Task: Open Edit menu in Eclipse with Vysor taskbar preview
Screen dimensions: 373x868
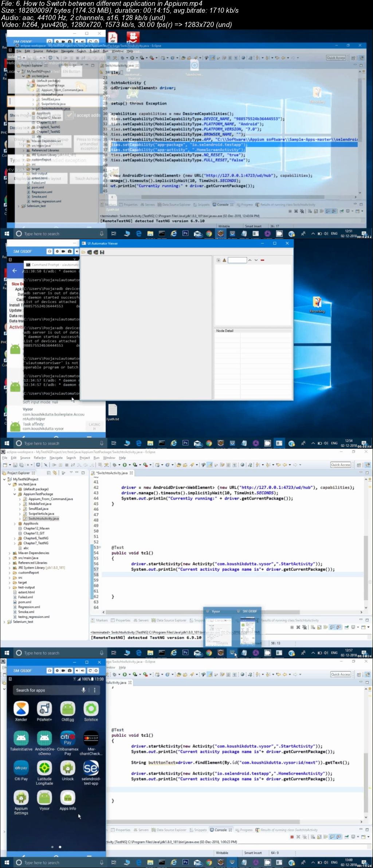Action: pos(13,458)
